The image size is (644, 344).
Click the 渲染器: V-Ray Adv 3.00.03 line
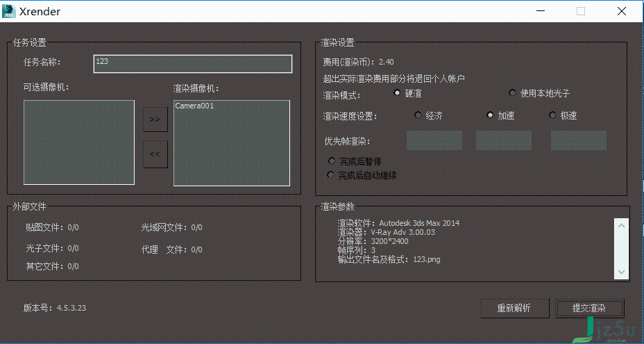point(386,232)
